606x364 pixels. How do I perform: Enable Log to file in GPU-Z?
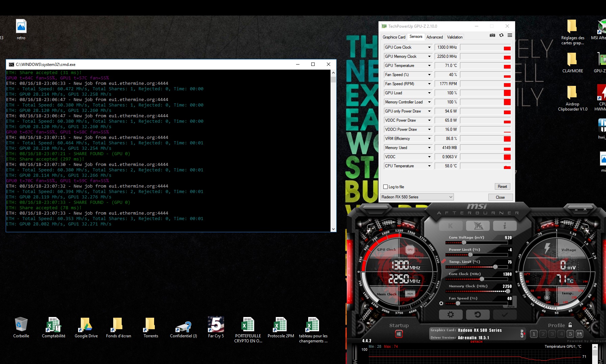(x=386, y=187)
